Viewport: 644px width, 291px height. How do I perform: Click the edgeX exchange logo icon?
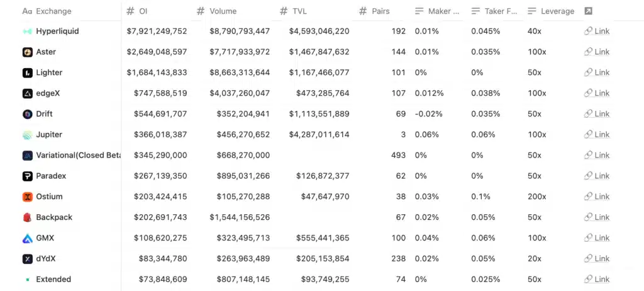28,94
